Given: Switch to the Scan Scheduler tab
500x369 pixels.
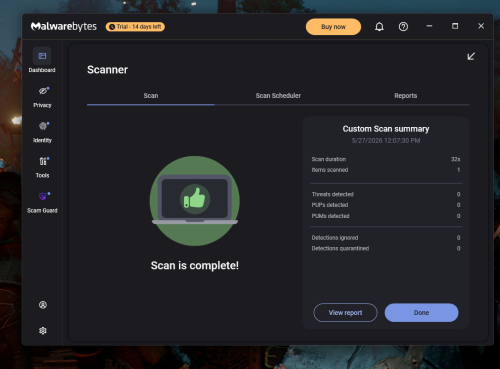Looking at the screenshot, I should [x=278, y=96].
